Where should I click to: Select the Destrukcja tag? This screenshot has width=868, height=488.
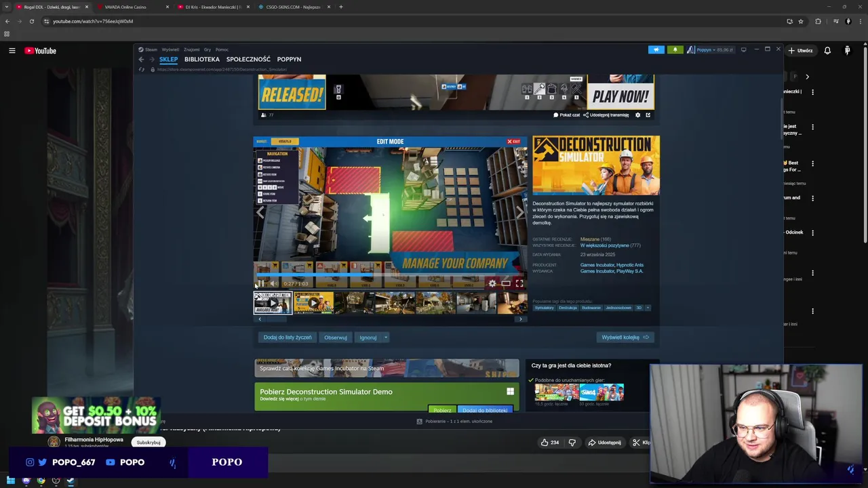pyautogui.click(x=568, y=308)
